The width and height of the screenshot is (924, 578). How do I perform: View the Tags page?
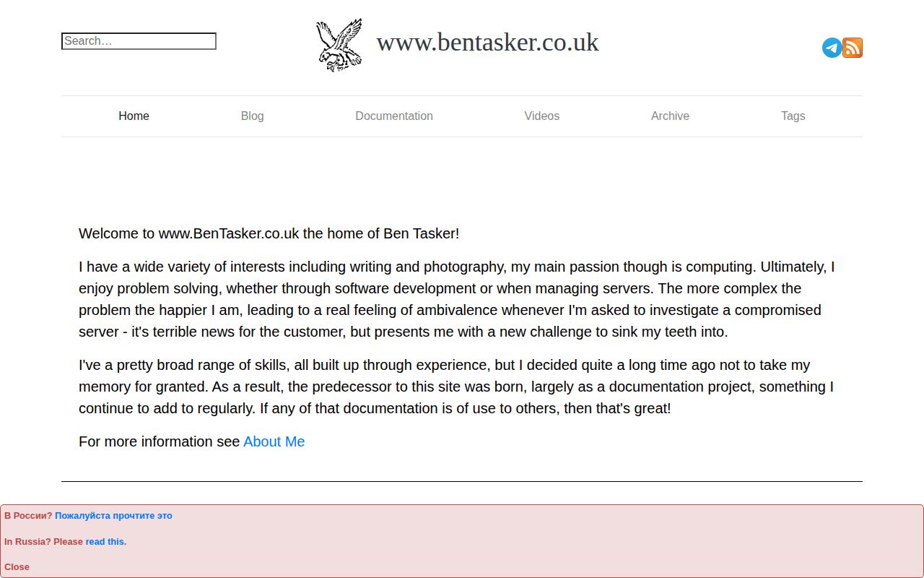tap(793, 116)
